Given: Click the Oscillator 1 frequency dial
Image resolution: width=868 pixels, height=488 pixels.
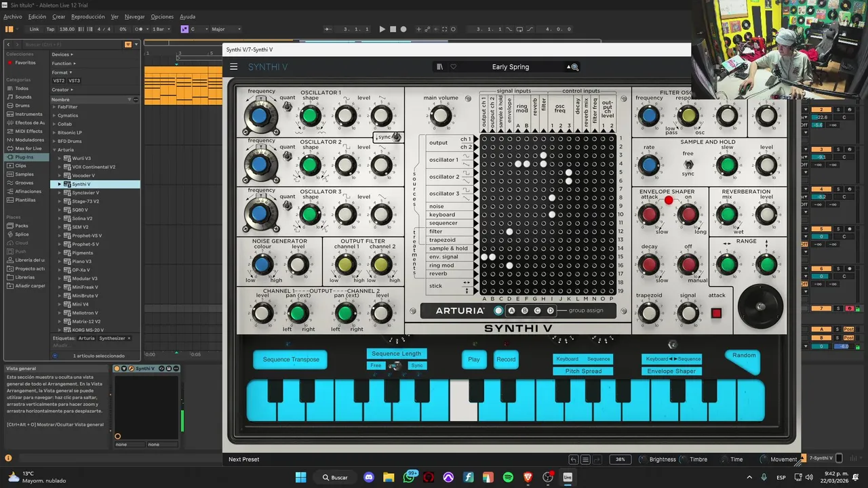Looking at the screenshot, I should pos(259,117).
